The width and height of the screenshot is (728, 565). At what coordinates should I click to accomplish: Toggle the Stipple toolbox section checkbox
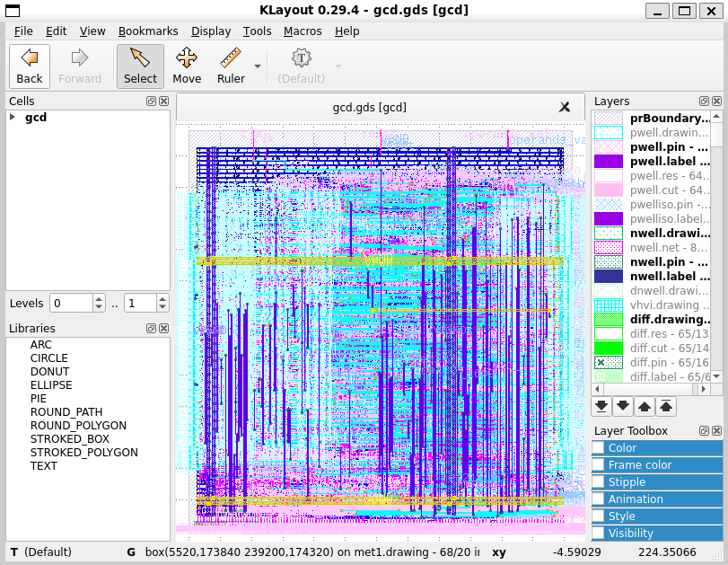click(x=598, y=481)
